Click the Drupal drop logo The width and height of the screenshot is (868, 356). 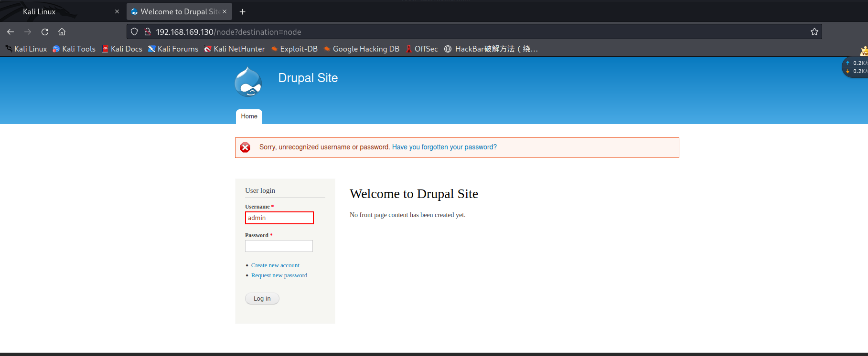(x=248, y=82)
